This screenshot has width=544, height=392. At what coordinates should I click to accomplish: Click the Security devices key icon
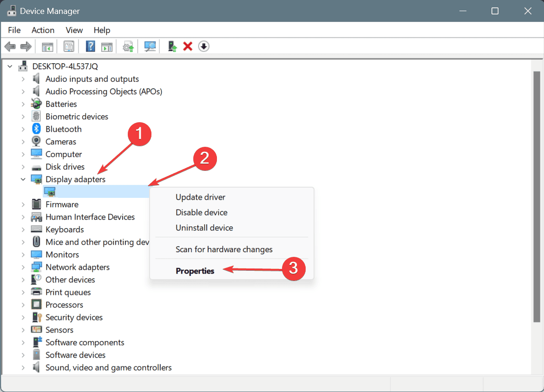(x=36, y=317)
